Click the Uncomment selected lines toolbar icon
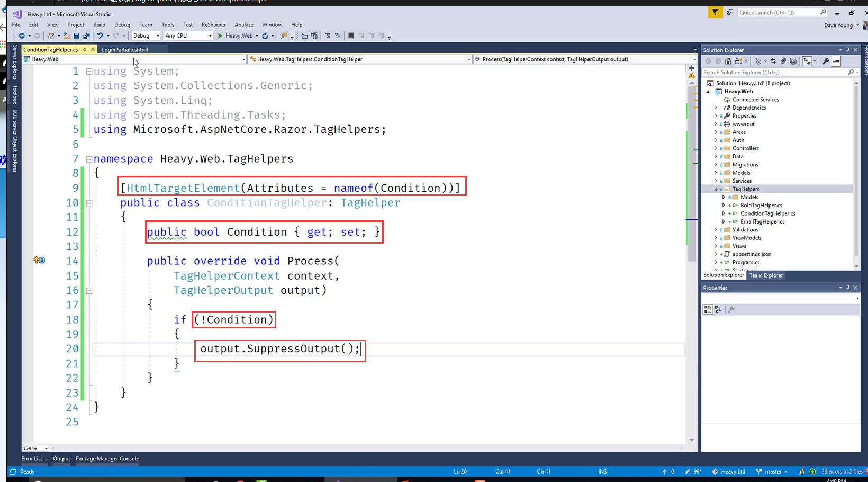The width and height of the screenshot is (868, 482). pos(338,35)
